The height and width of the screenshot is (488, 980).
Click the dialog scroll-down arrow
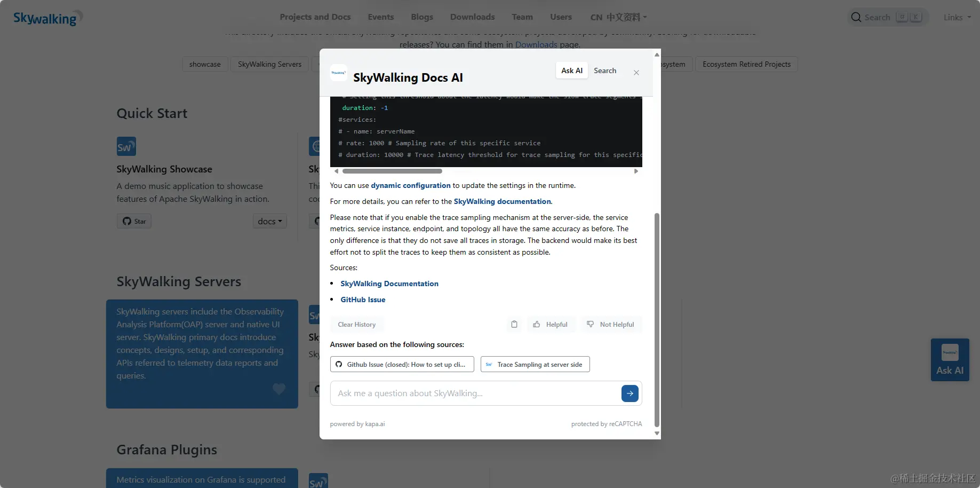point(657,434)
